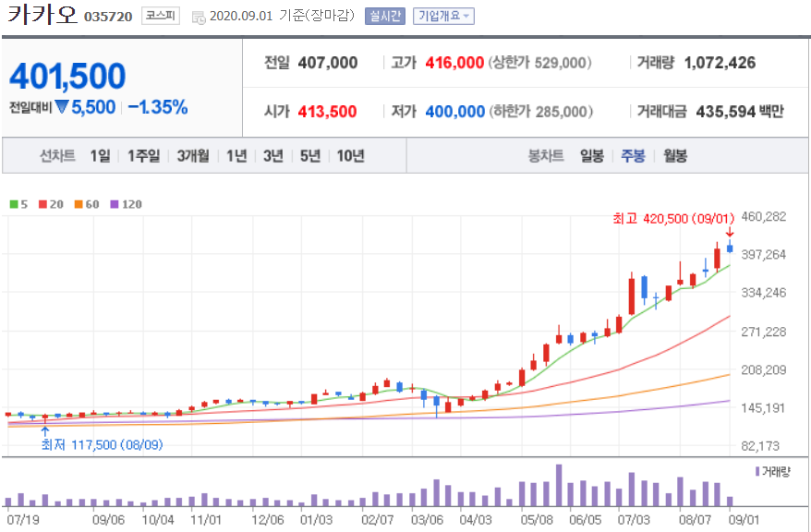Click the green 5-period moving average legend

[x=18, y=204]
